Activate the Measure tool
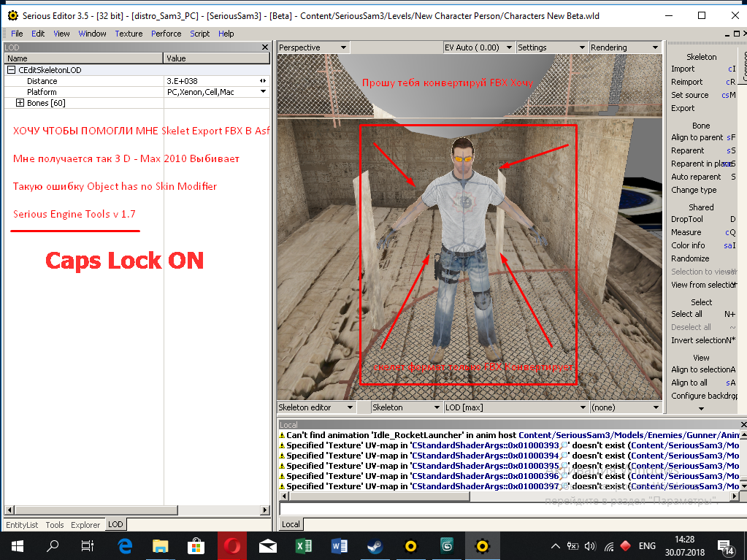The image size is (747, 560). pos(686,232)
